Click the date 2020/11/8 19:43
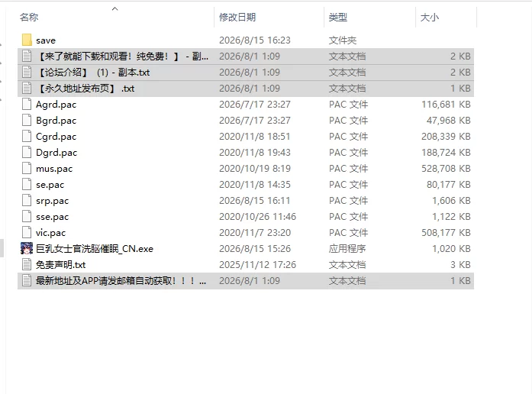The height and width of the screenshot is (394, 532). (x=255, y=153)
